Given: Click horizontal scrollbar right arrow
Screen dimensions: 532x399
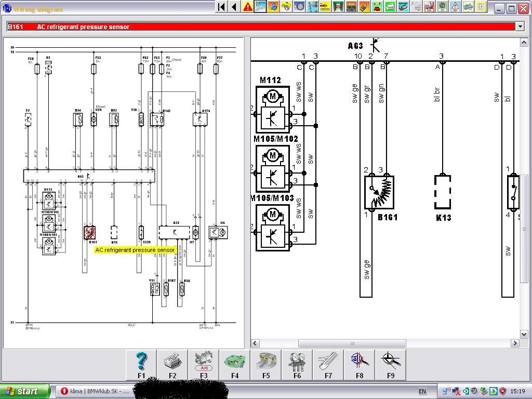Looking at the screenshot, I should (x=515, y=343).
